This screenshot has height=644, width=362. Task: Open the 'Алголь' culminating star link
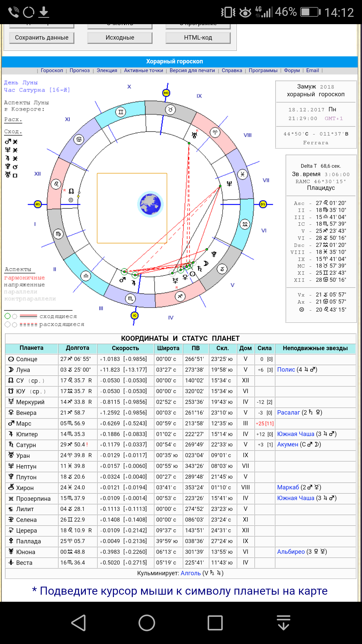point(191,573)
